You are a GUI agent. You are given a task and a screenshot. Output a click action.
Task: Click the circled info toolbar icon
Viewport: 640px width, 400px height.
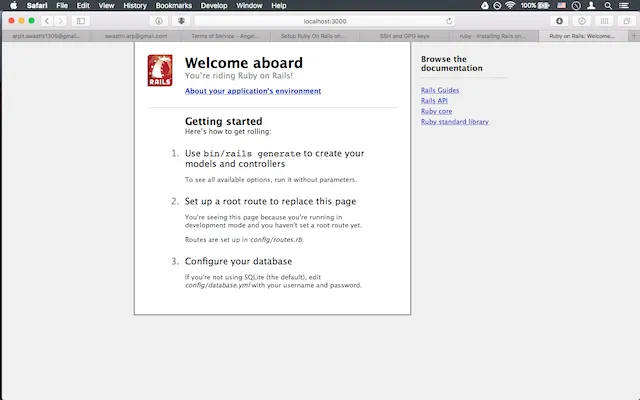[159, 21]
